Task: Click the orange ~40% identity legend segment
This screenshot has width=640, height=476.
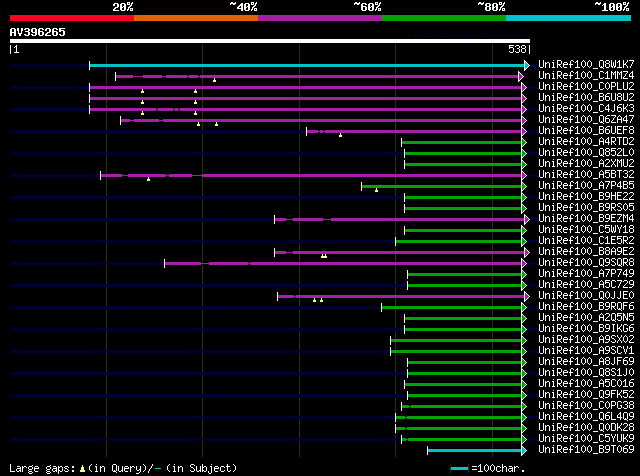Action: (196, 18)
